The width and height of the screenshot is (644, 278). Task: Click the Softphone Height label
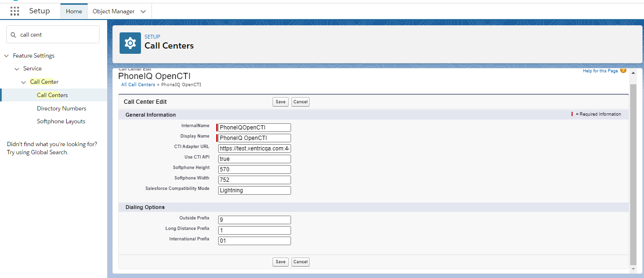tap(191, 168)
